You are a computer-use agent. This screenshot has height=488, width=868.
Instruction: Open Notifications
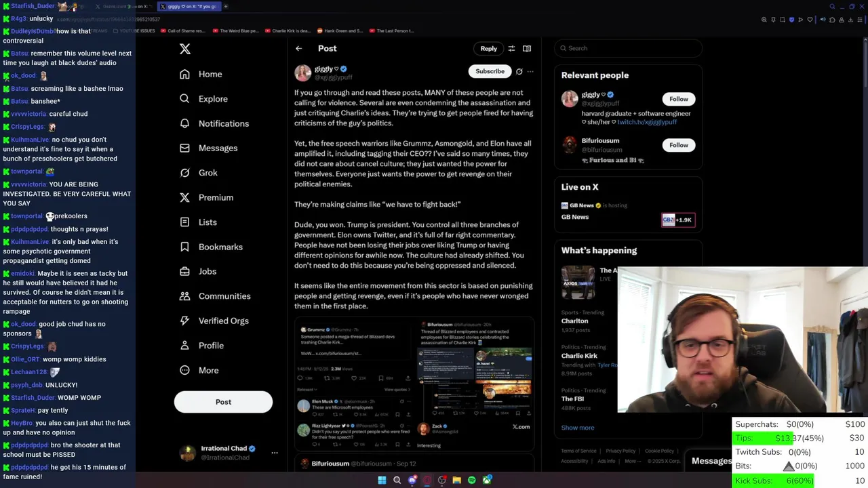(x=214, y=123)
